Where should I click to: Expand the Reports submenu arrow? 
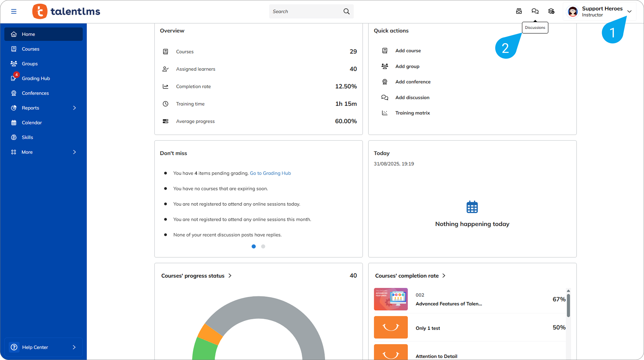click(x=74, y=108)
